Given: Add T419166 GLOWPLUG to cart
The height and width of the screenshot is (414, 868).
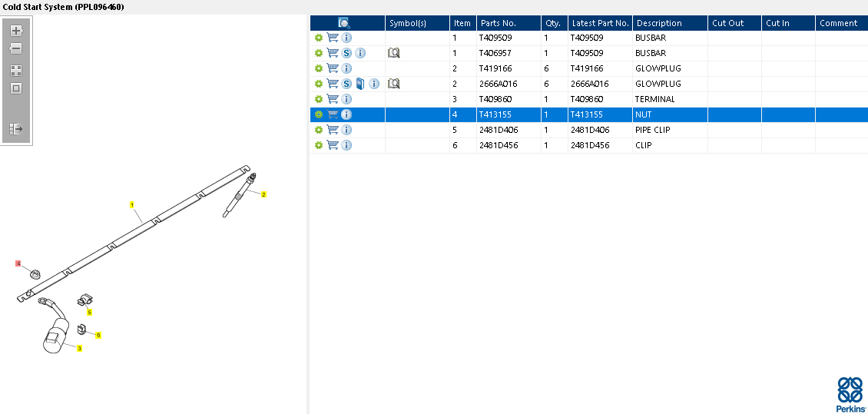Looking at the screenshot, I should 333,68.
